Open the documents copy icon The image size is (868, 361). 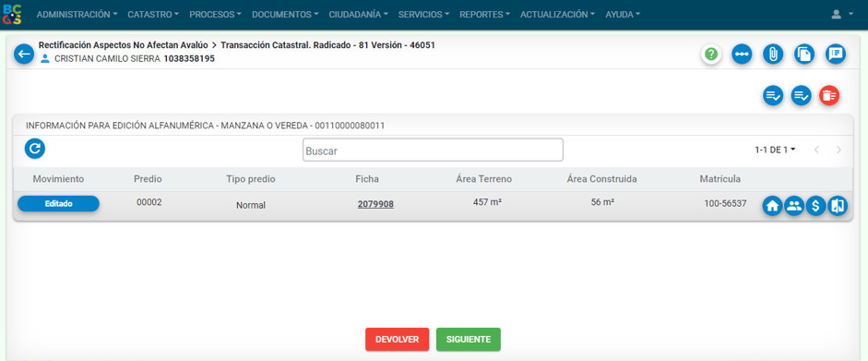click(804, 54)
